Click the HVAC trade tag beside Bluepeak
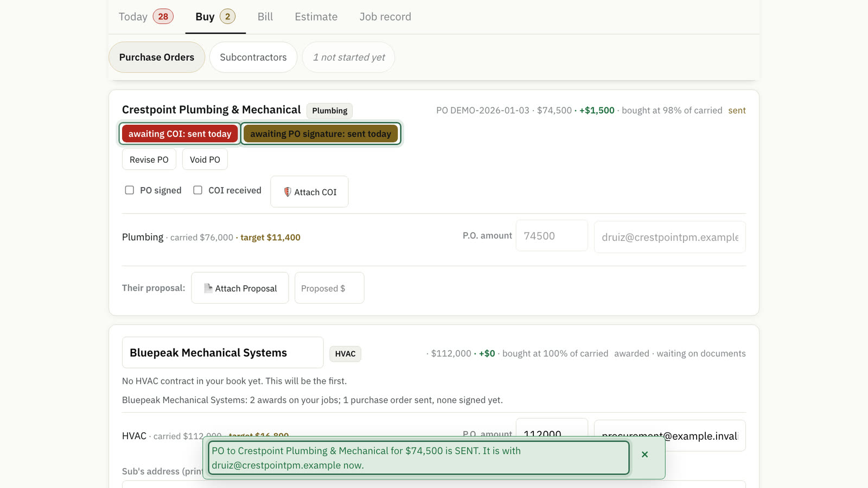The image size is (868, 488). click(x=345, y=354)
